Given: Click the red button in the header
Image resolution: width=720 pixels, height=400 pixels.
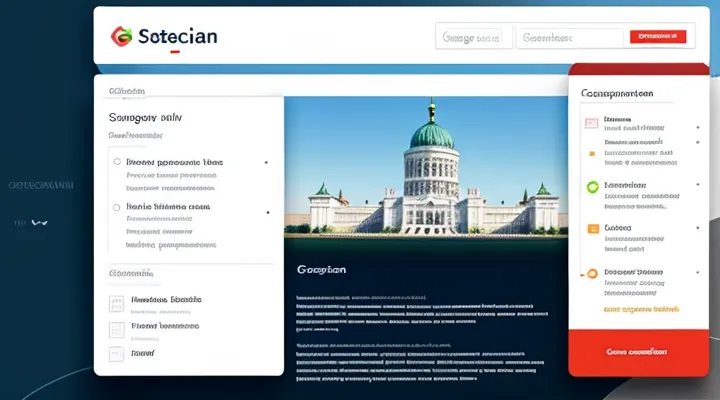Looking at the screenshot, I should click(658, 36).
